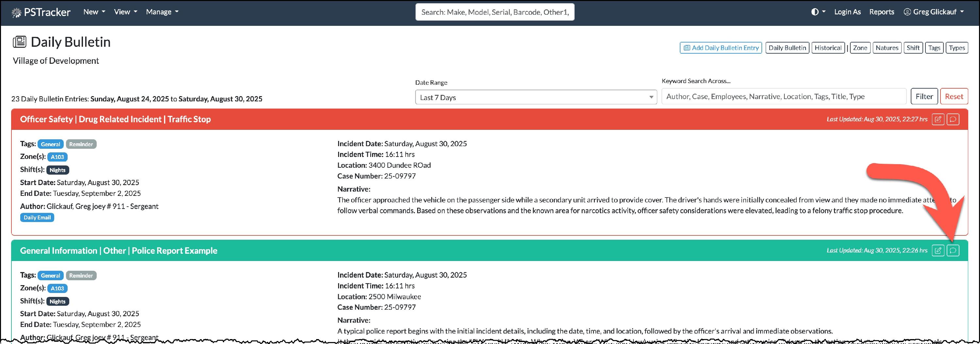Click Case Number 25-09797 in Officer Safety entry
The width and height of the screenshot is (980, 344).
click(377, 176)
